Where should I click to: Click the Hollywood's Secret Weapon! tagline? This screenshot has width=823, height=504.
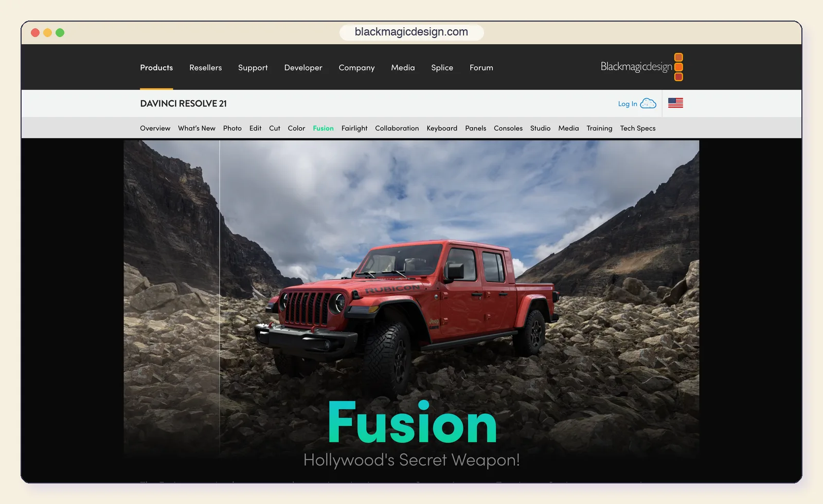(x=411, y=460)
